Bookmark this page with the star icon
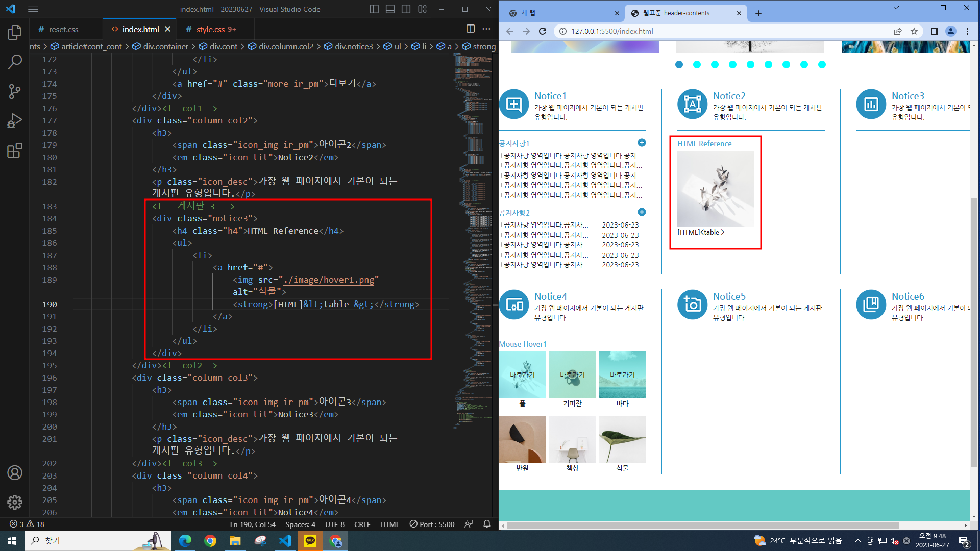Screen dimensions: 980x551 [914, 31]
